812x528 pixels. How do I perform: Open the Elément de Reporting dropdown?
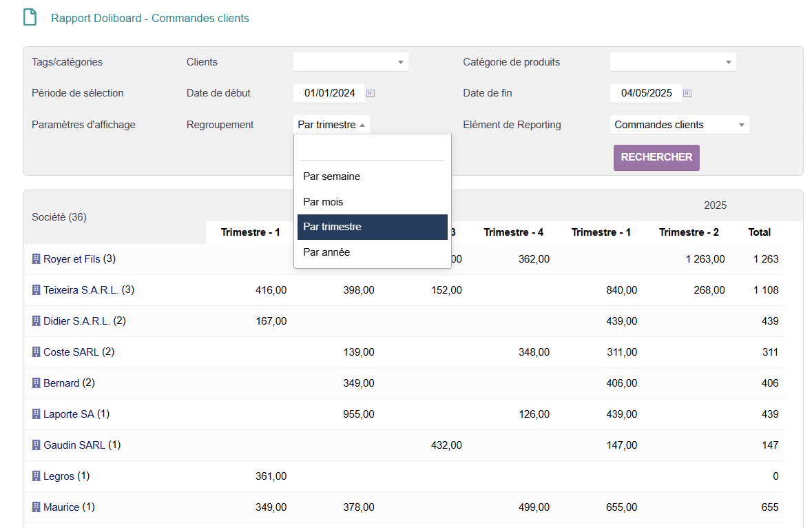coord(679,125)
